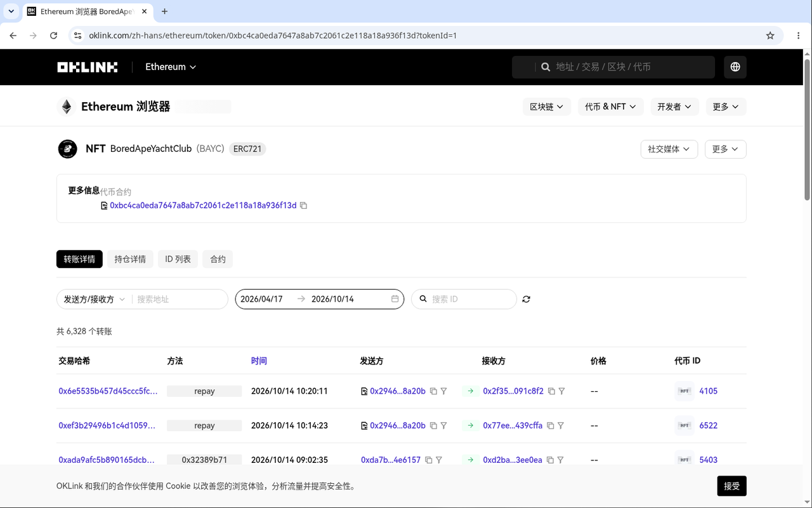Expand the 区块链 menu

pos(547,107)
